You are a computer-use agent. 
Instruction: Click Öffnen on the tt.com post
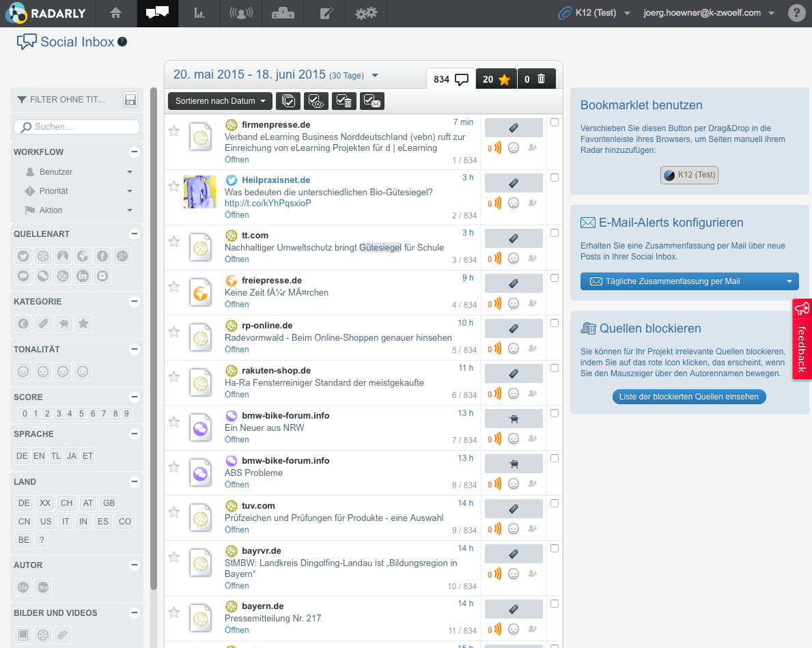[237, 259]
